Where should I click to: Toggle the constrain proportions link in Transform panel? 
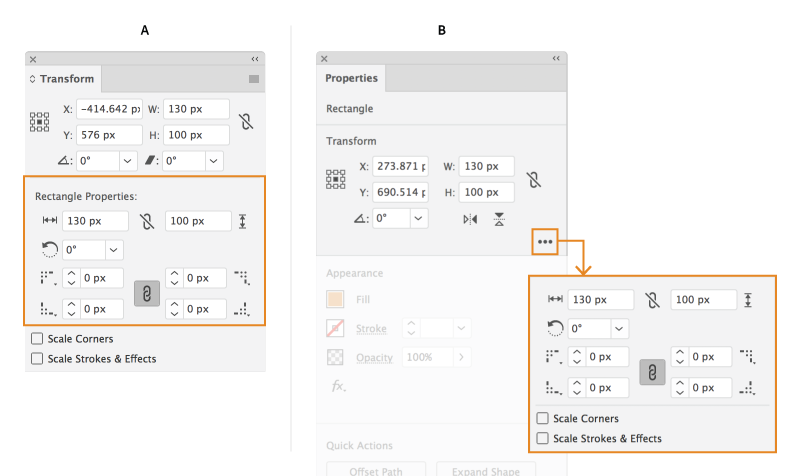pos(246,122)
